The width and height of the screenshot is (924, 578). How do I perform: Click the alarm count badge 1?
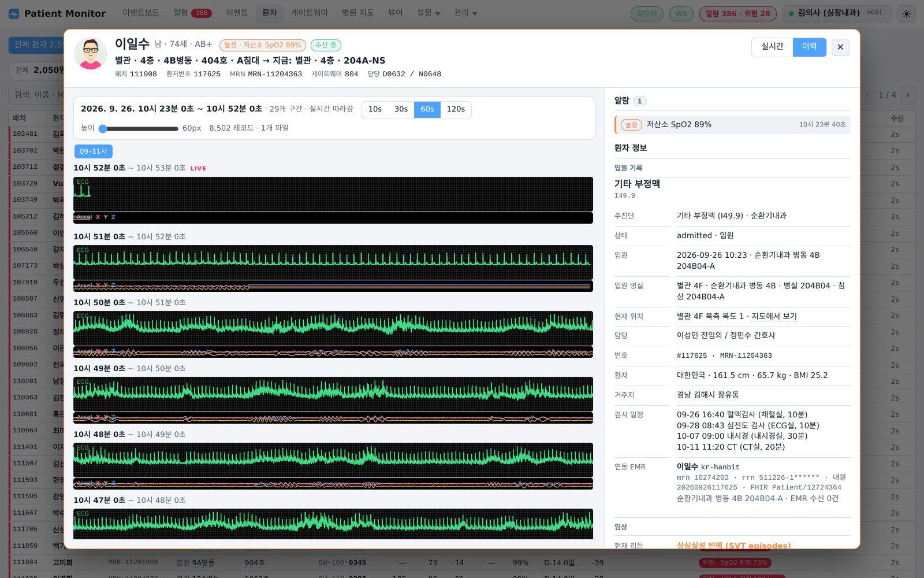pyautogui.click(x=639, y=101)
